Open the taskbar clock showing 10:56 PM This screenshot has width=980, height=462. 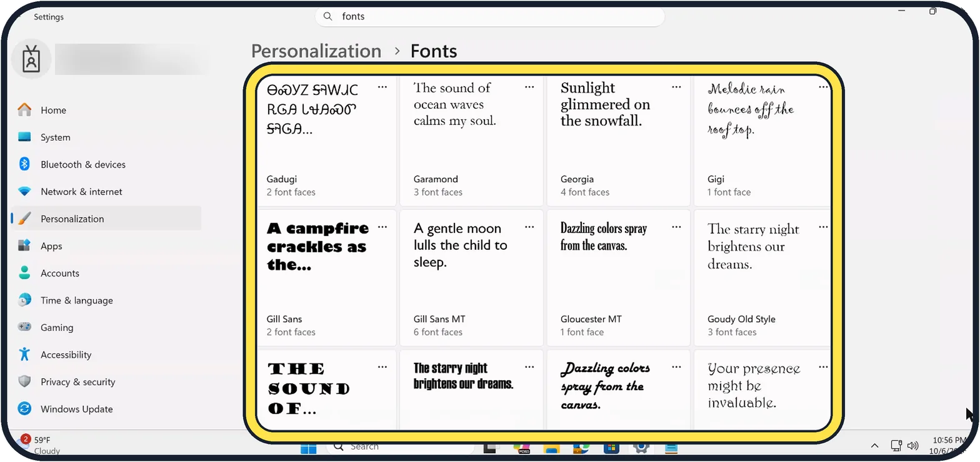(949, 445)
